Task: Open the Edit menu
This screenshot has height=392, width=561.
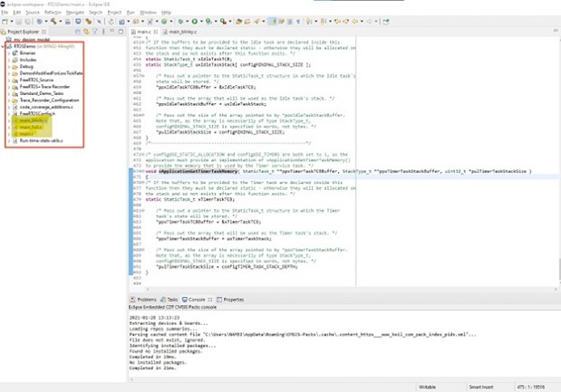Action: click(17, 12)
